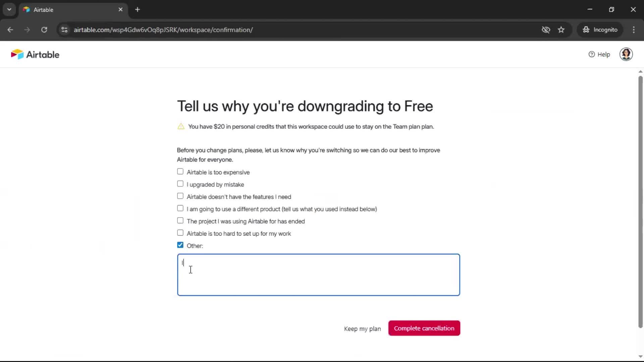Image resolution: width=644 pixels, height=362 pixels.
Task: Click the tracking protection eye icon
Action: 546,30
